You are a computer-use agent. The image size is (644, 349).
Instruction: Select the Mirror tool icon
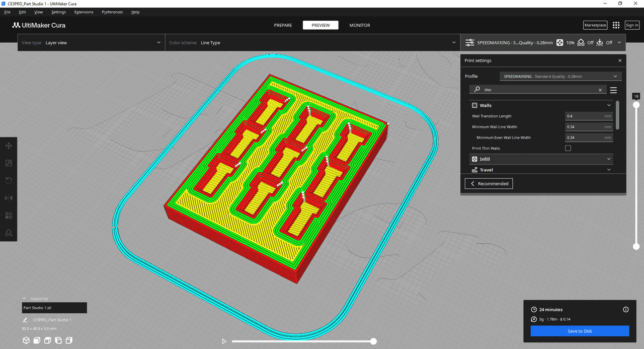point(9,198)
